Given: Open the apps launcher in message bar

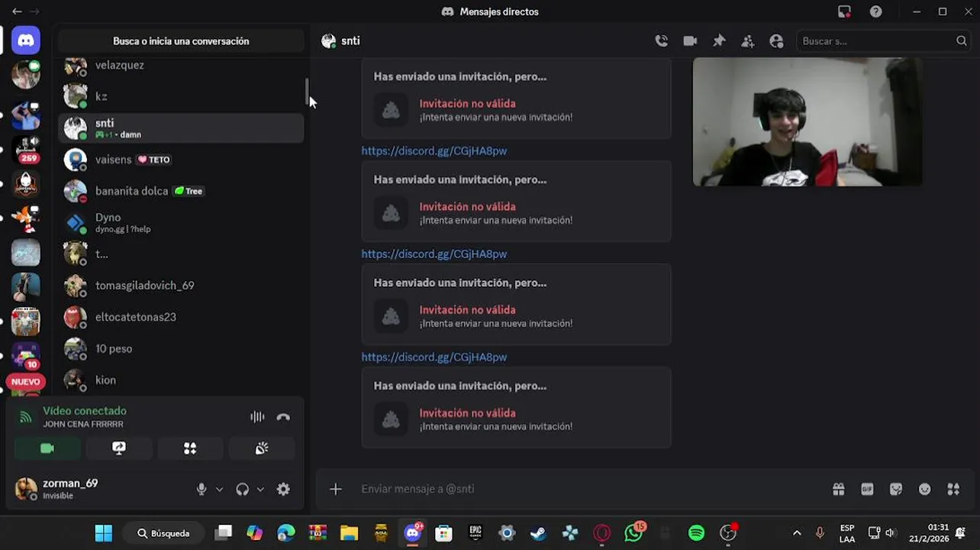Looking at the screenshot, I should 953,490.
